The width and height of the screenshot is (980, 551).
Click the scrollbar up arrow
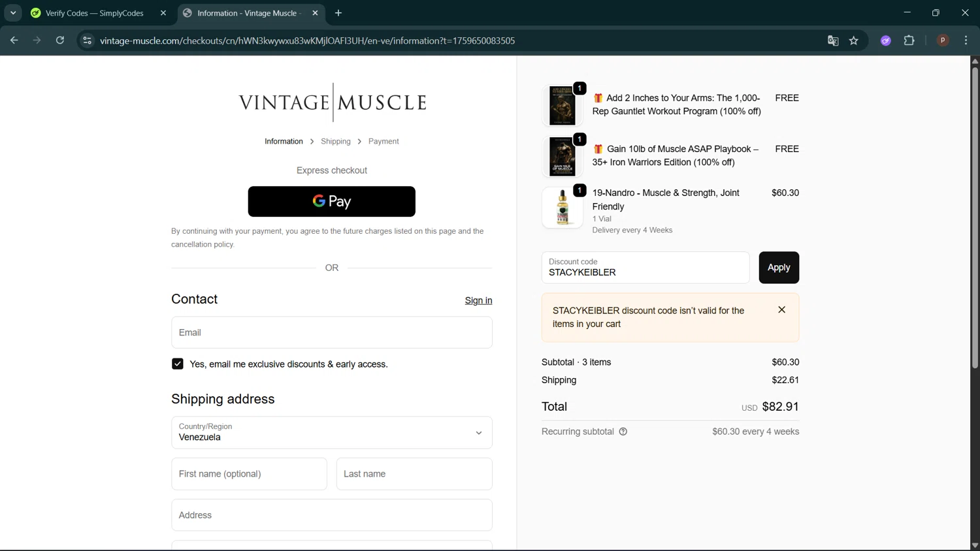tap(975, 61)
